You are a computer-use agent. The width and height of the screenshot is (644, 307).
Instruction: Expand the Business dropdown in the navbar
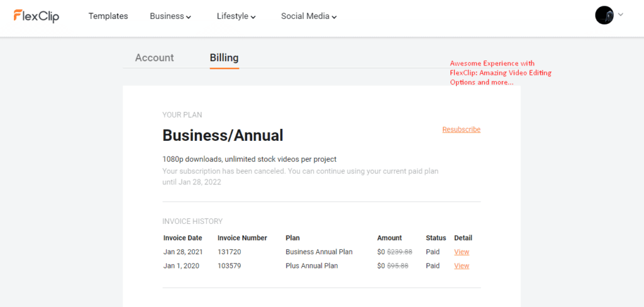(170, 16)
